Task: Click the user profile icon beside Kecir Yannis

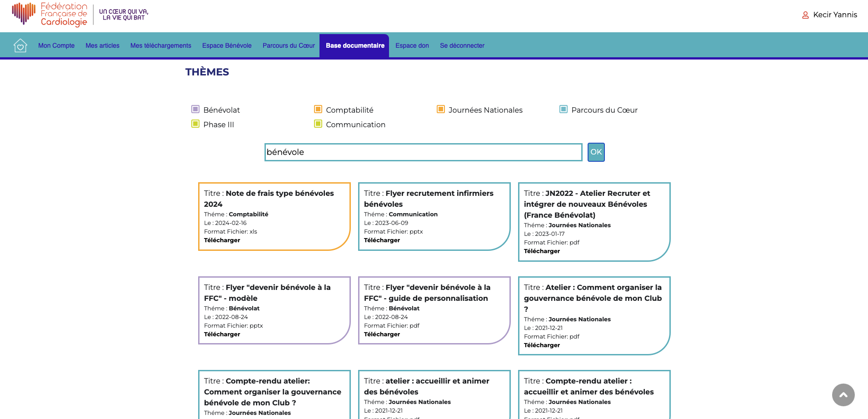Action: pos(805,15)
